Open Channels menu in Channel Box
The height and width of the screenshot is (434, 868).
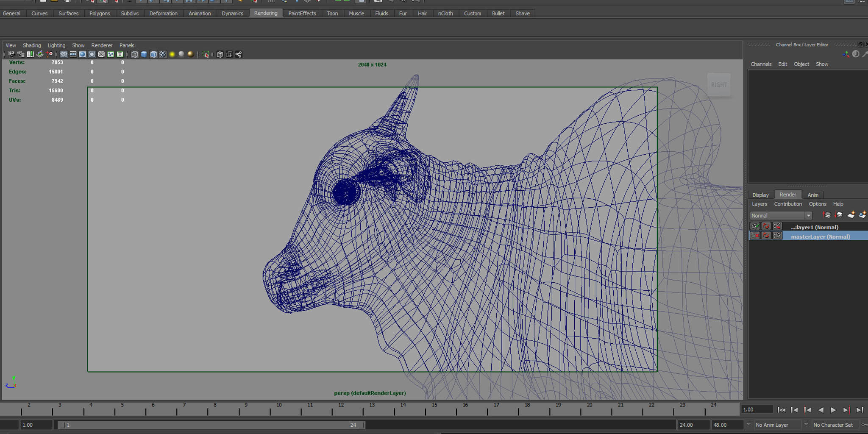click(x=761, y=64)
